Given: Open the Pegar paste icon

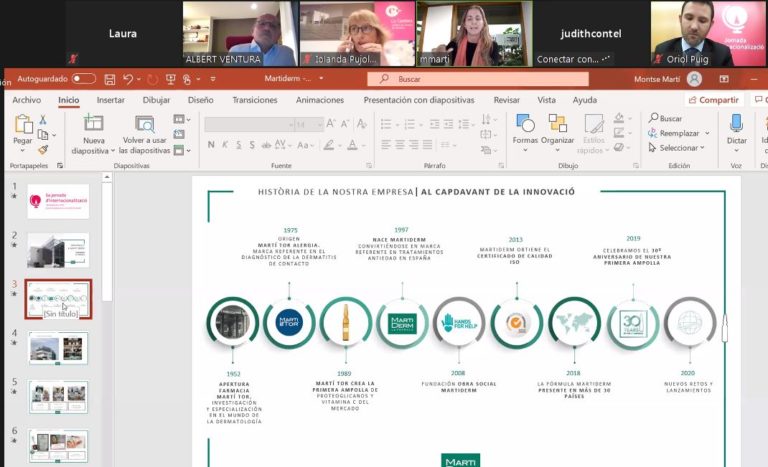Looking at the screenshot, I should [23, 125].
